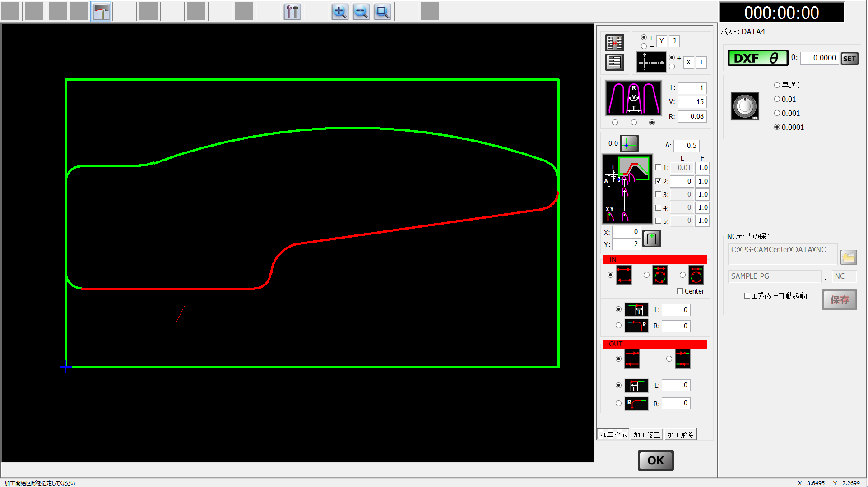Image resolution: width=868 pixels, height=487 pixels.
Task: Click the IN linear L overlap icon
Action: click(x=636, y=310)
